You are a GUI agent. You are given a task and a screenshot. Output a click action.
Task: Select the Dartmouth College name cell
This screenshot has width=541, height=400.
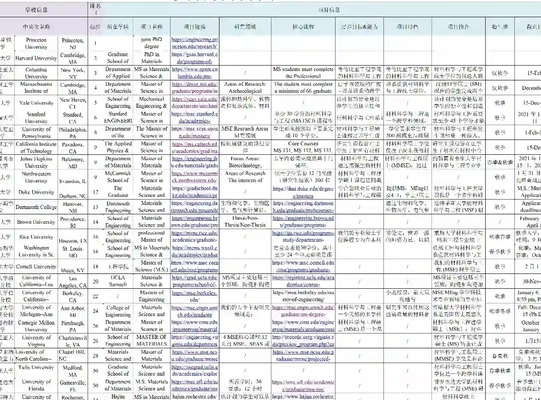click(x=36, y=207)
